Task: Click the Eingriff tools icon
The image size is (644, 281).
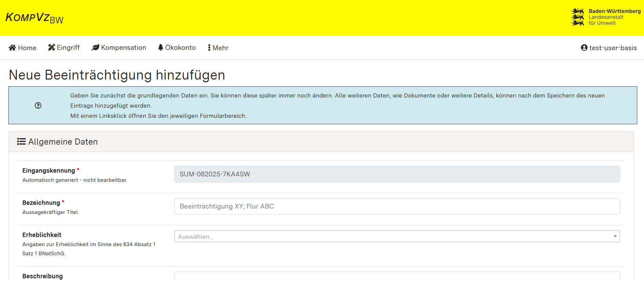Action: coord(51,47)
